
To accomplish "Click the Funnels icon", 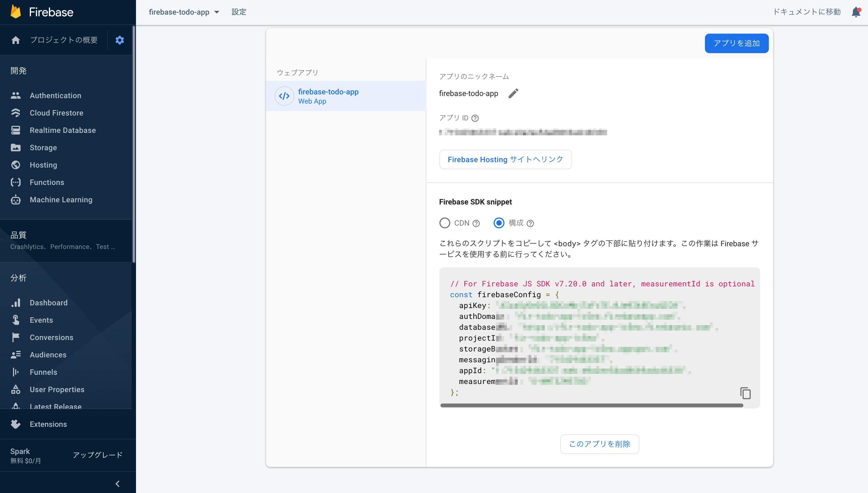I will point(15,372).
